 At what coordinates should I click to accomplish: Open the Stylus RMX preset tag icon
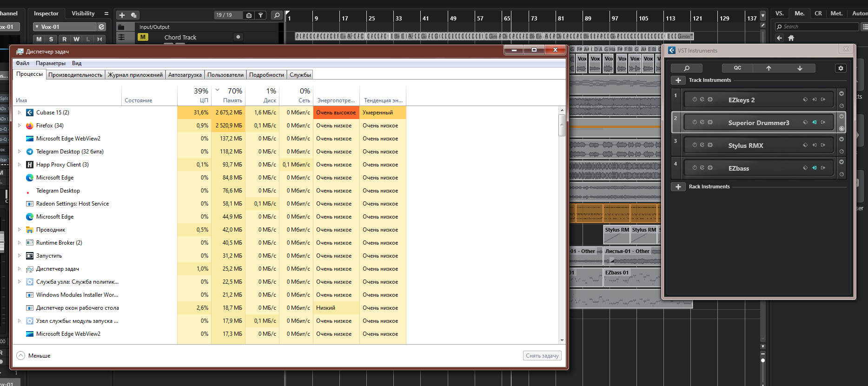[805, 145]
